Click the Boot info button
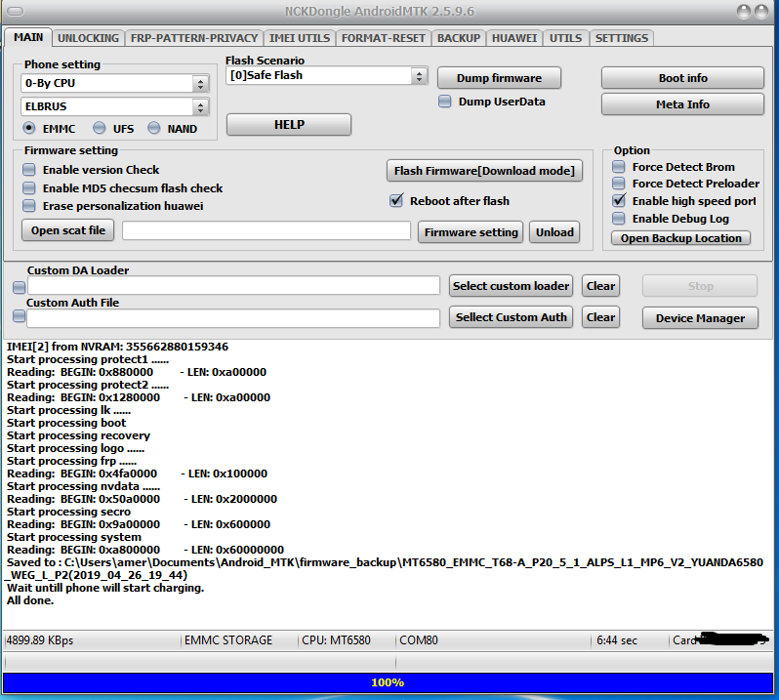 (x=682, y=78)
